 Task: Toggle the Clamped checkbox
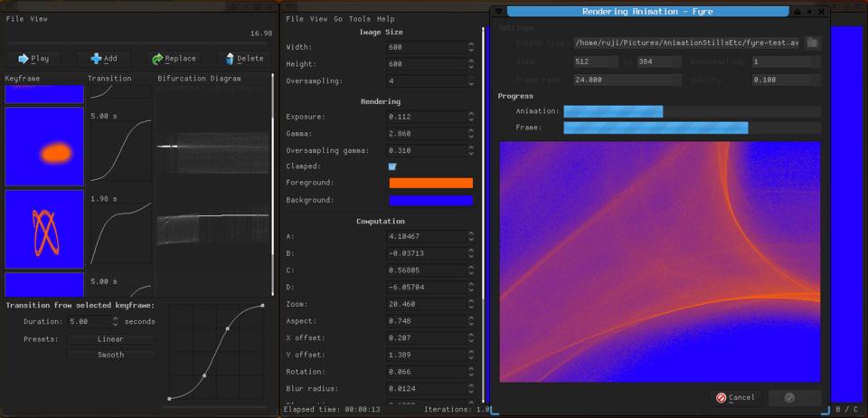392,166
